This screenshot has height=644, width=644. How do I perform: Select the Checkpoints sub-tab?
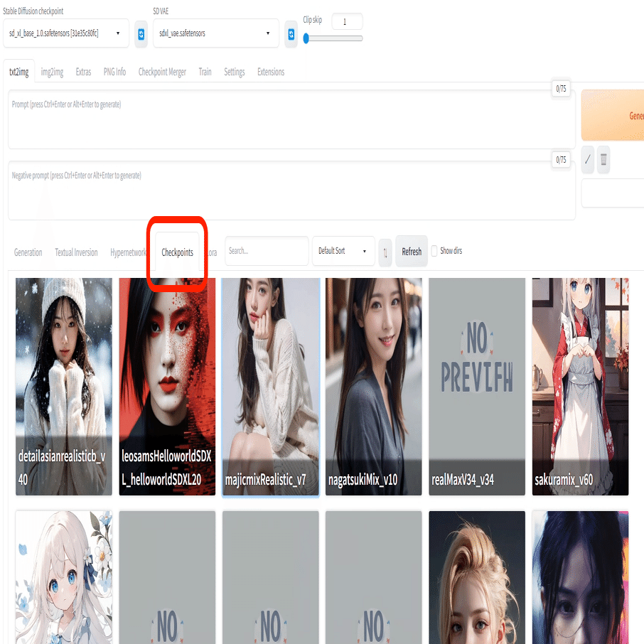point(178,252)
